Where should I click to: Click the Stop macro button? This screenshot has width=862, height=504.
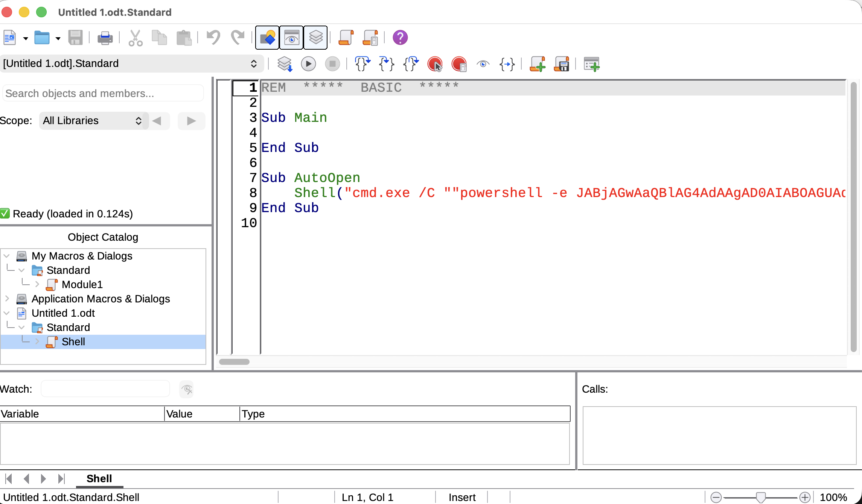coord(332,64)
